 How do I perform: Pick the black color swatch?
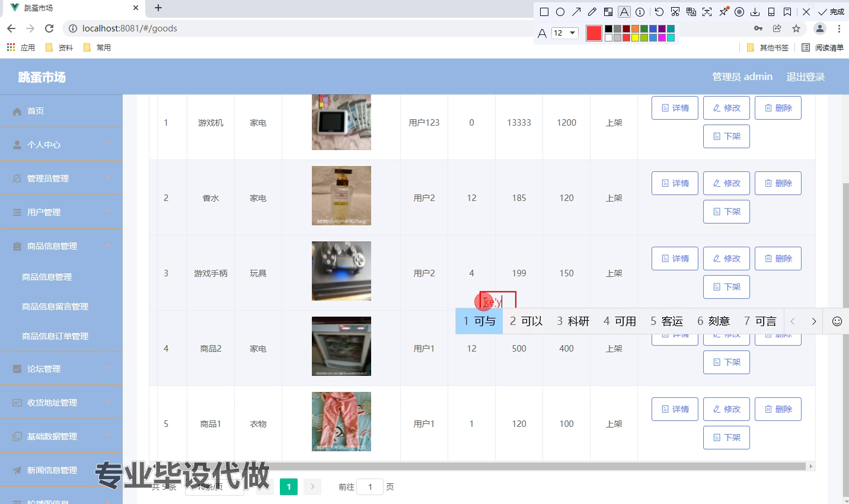pos(608,28)
